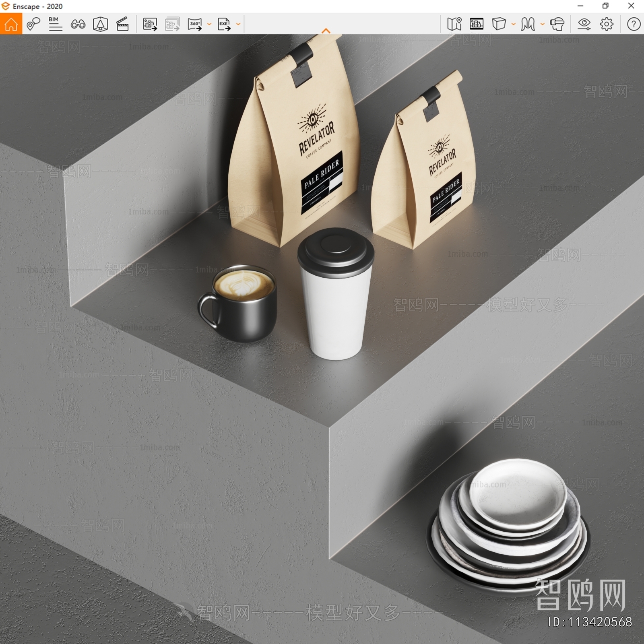Viewport: 644px width, 644px height.
Task: Collapse the toolbar with orange chevron
Action: (x=326, y=31)
